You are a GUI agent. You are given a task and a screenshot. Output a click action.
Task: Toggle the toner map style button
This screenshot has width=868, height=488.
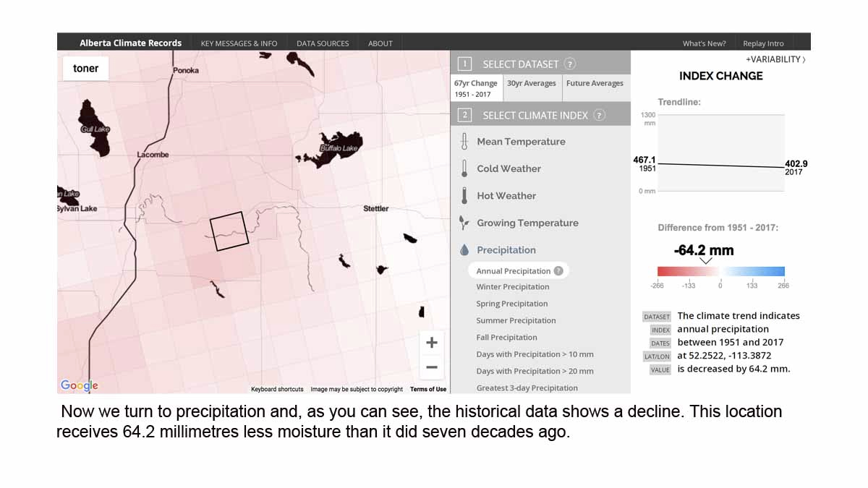click(85, 68)
